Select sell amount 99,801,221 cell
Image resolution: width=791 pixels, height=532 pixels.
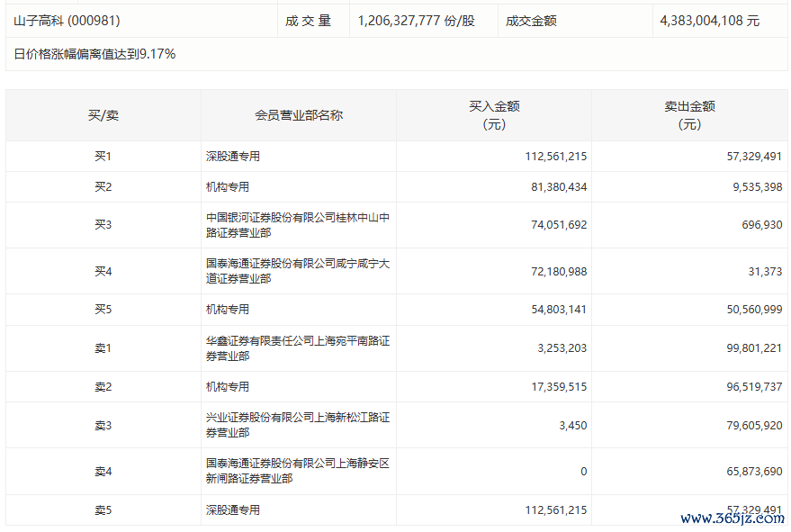pyautogui.click(x=751, y=348)
